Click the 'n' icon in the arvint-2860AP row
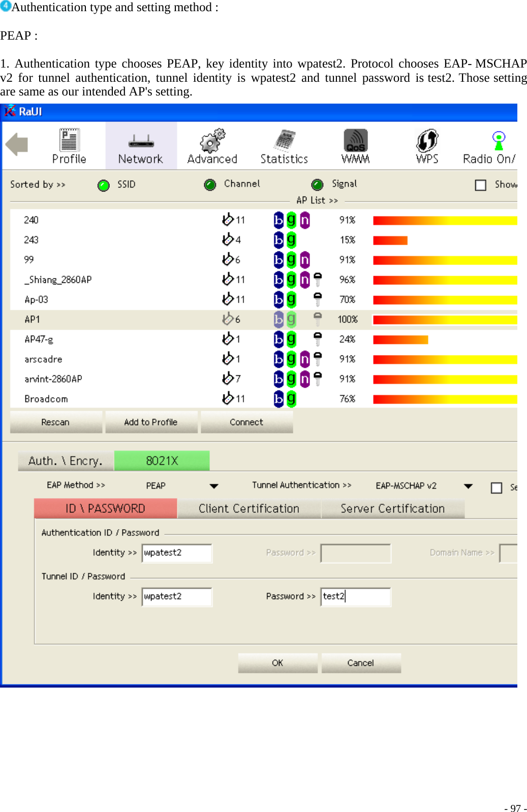The image size is (527, 812). (x=304, y=378)
